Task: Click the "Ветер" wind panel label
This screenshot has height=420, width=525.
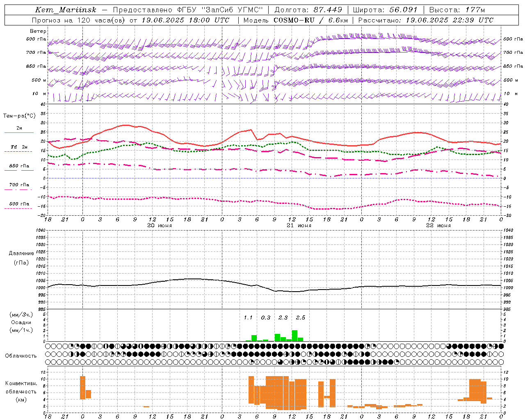Action: 38,31
